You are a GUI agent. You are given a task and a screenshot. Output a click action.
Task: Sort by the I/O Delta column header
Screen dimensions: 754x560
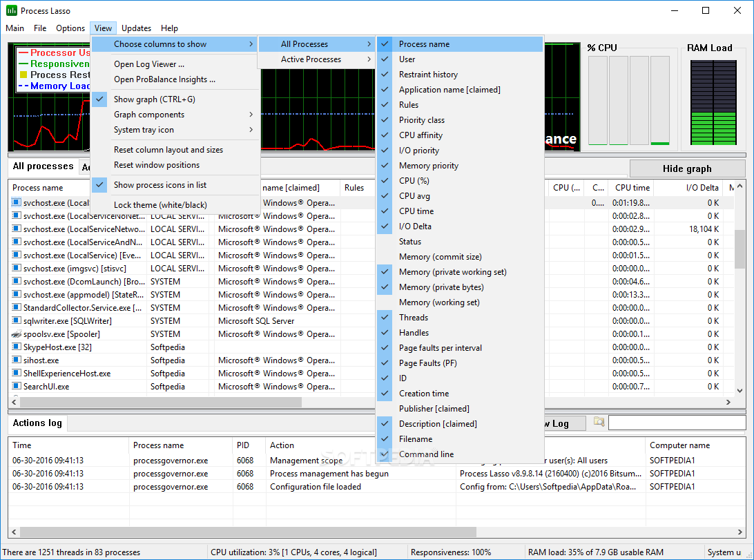(690, 187)
